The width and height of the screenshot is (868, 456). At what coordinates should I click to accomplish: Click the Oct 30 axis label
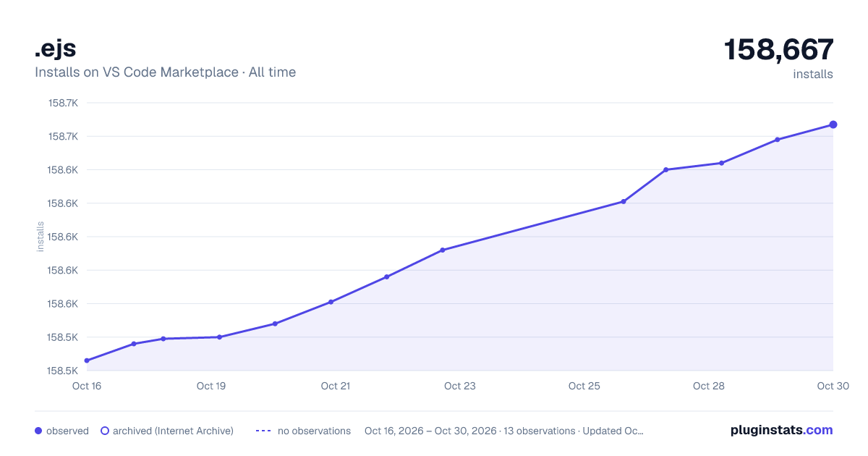[x=832, y=386]
